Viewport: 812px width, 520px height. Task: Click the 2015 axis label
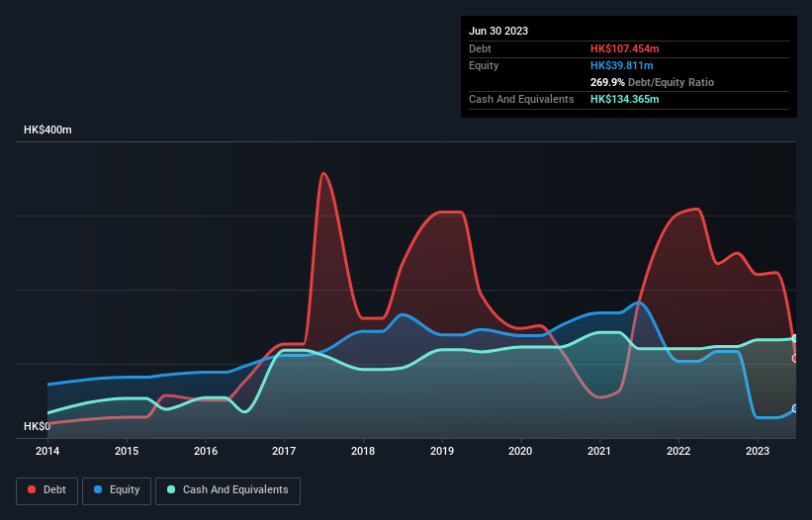[127, 451]
